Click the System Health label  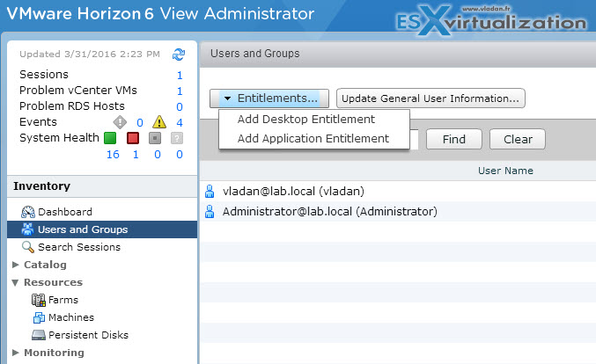pyautogui.click(x=59, y=137)
